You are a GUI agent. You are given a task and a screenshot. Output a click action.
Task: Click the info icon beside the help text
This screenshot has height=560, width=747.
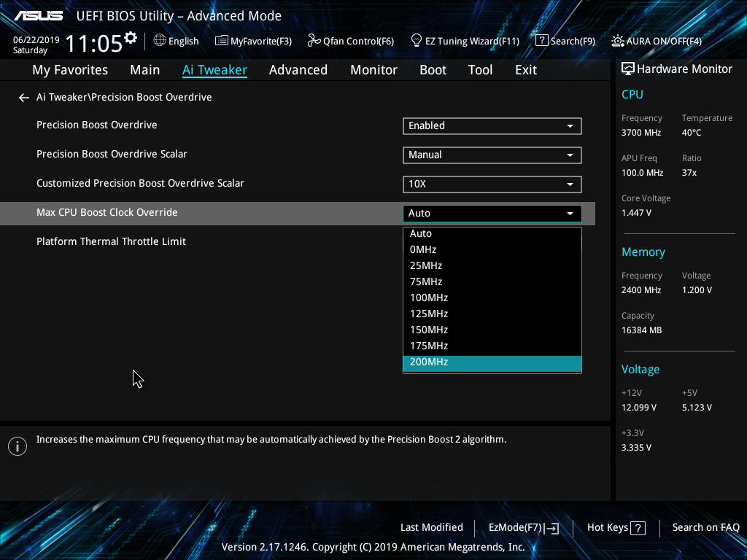click(x=18, y=446)
